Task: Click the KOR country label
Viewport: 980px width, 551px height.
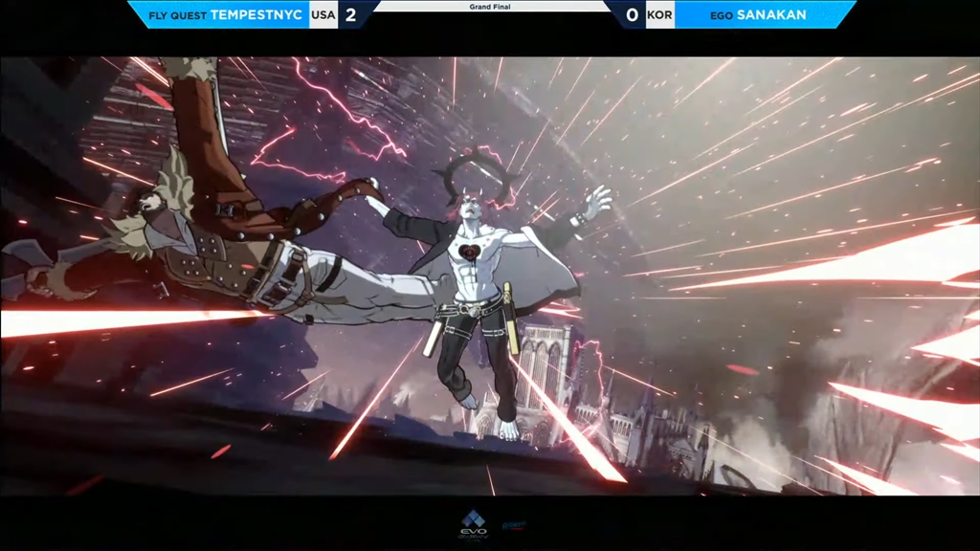Action: click(659, 14)
